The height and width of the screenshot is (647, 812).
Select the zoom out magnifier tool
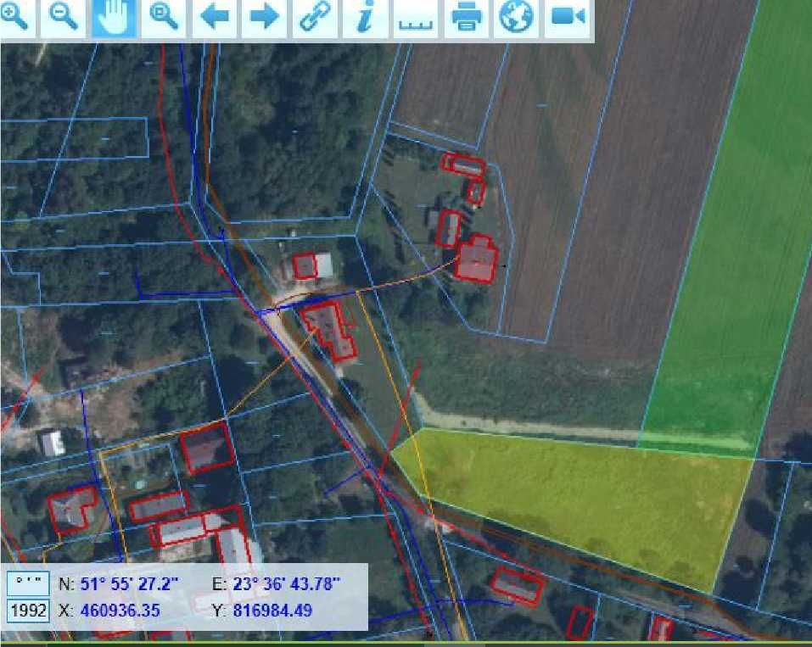coord(63,18)
